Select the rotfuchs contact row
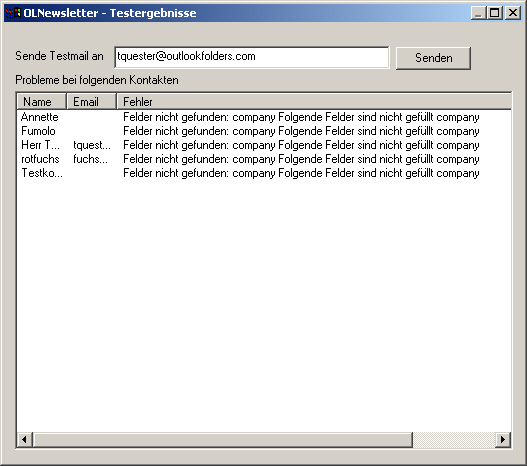 pos(264,159)
